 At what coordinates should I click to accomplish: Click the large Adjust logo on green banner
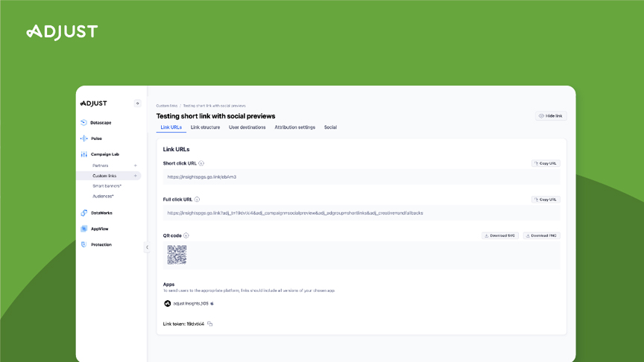pos(62,32)
